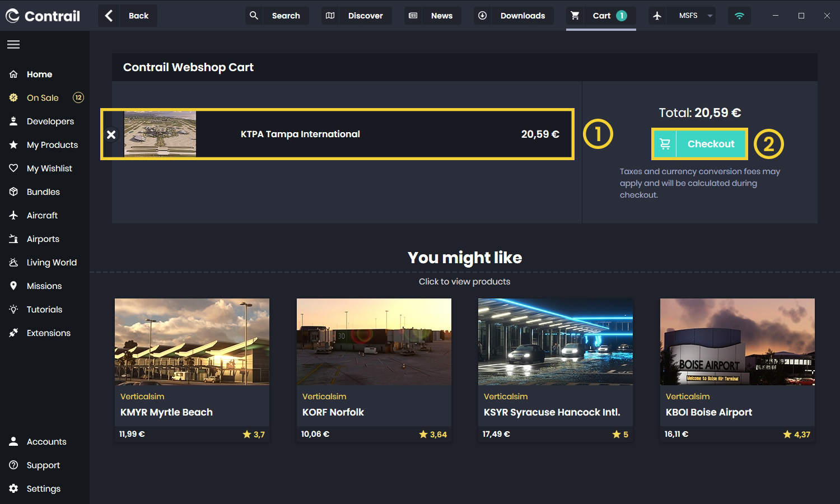The image size is (840, 504).
Task: Click the Checkout button
Action: click(x=699, y=144)
